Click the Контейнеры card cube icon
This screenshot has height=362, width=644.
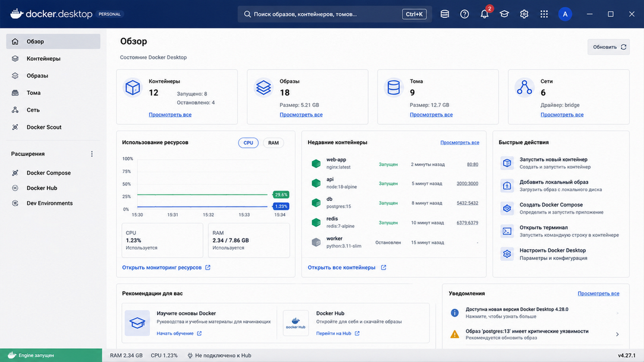(x=132, y=87)
